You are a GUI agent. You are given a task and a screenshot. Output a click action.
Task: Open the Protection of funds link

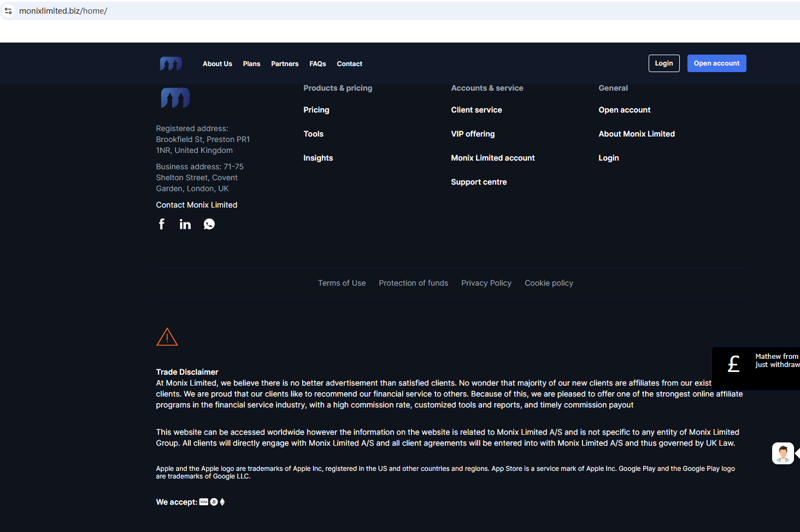tap(414, 283)
